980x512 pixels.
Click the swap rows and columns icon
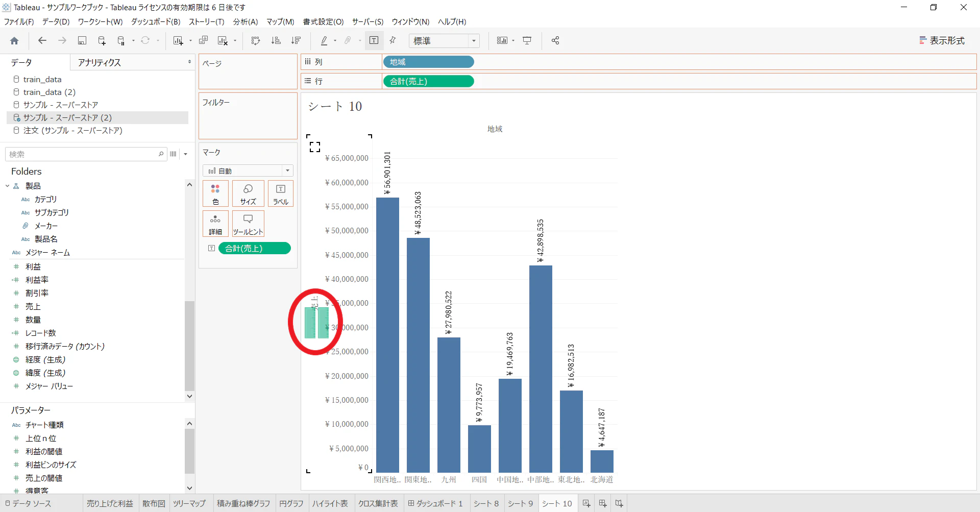click(256, 40)
